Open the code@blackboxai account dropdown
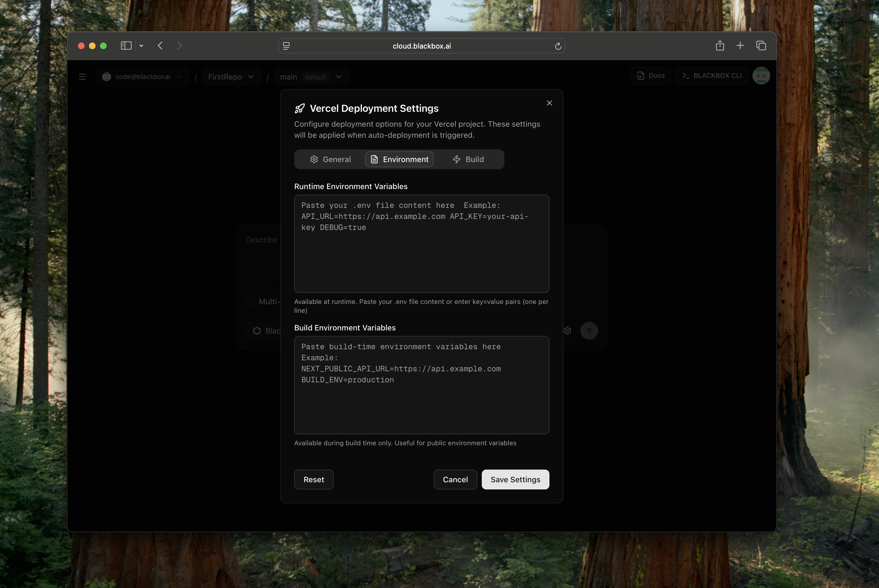The width and height of the screenshot is (879, 588). coord(143,76)
